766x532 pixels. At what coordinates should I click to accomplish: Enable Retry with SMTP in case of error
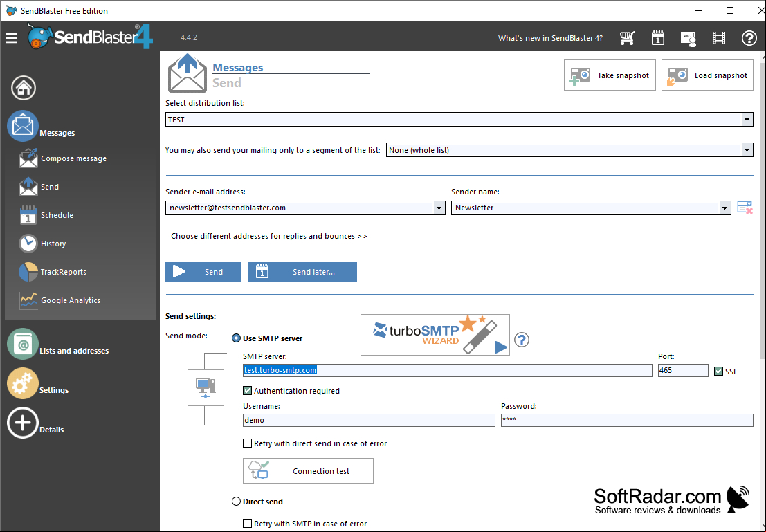tap(247, 524)
